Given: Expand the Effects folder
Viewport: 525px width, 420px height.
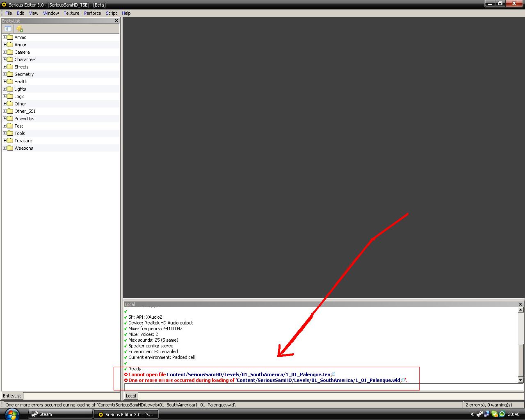Looking at the screenshot, I should tap(5, 67).
